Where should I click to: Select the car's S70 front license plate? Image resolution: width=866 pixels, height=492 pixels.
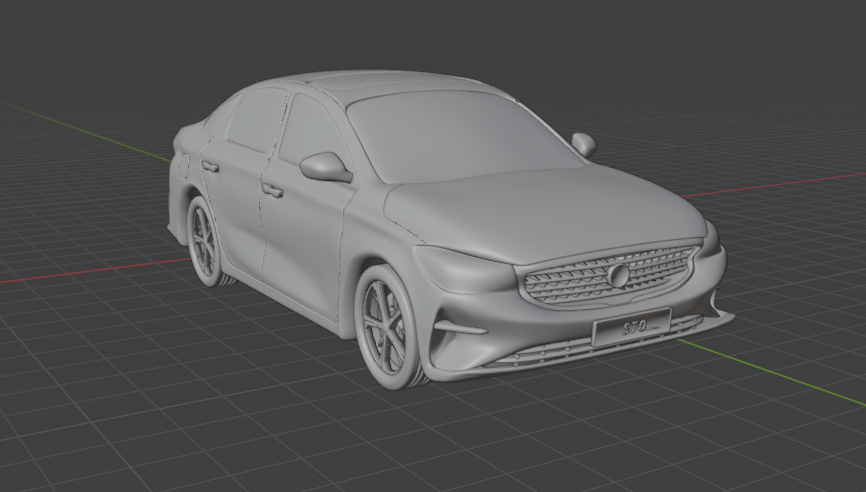631,327
